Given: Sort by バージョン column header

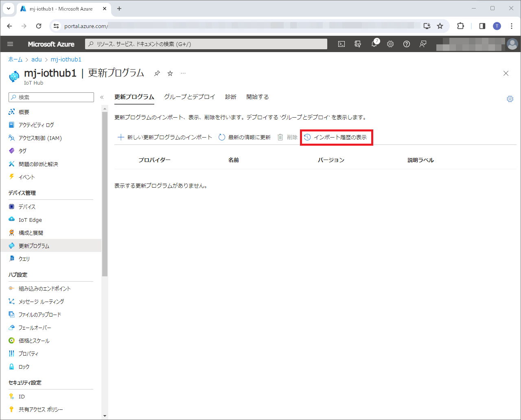Looking at the screenshot, I should (331, 160).
